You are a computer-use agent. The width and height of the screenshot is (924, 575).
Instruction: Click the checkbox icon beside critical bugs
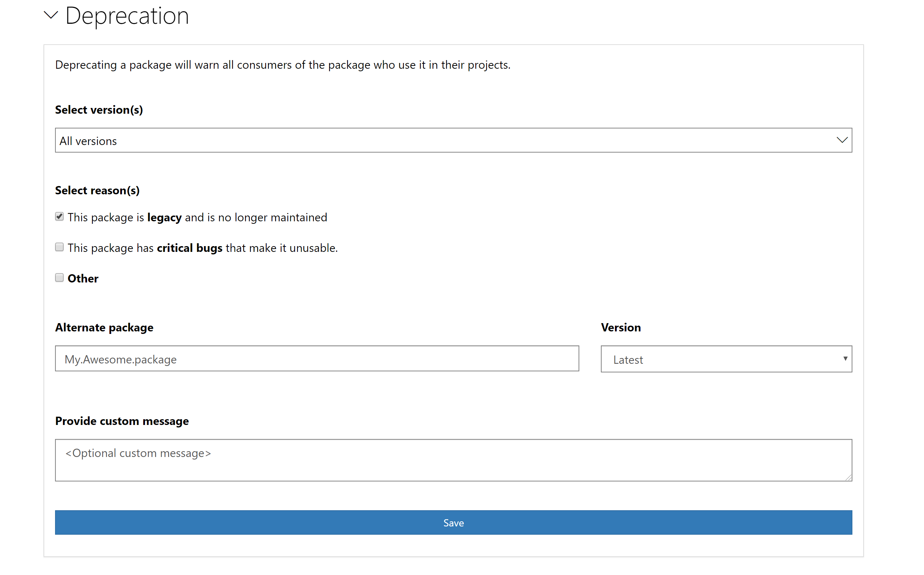[x=59, y=247]
